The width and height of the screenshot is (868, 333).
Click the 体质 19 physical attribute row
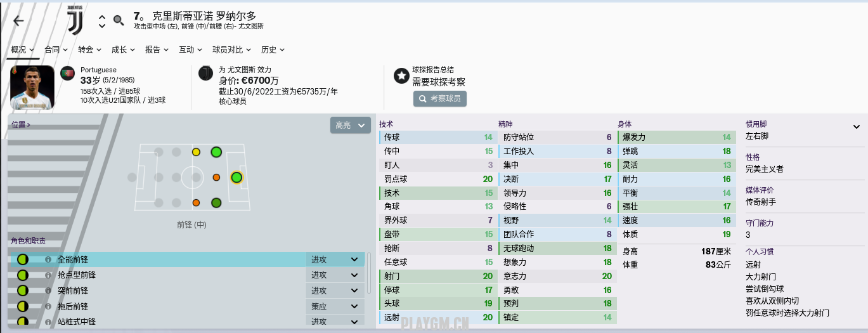[675, 234]
